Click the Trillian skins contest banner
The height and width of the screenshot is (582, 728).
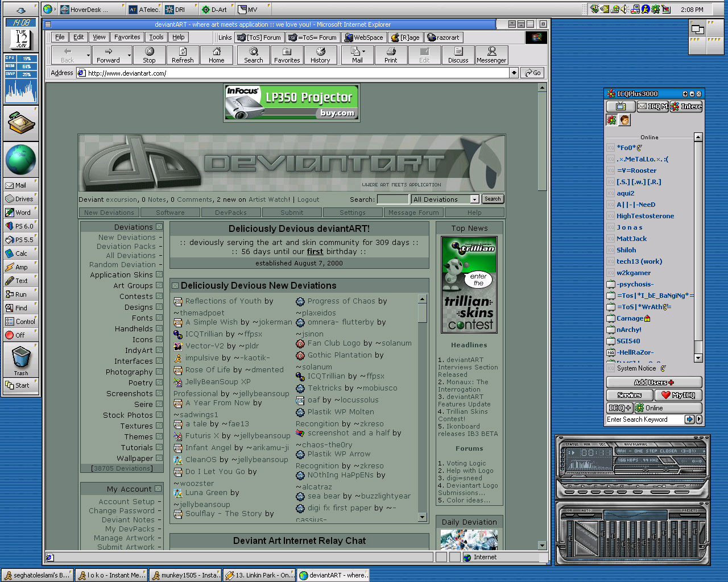(469, 285)
